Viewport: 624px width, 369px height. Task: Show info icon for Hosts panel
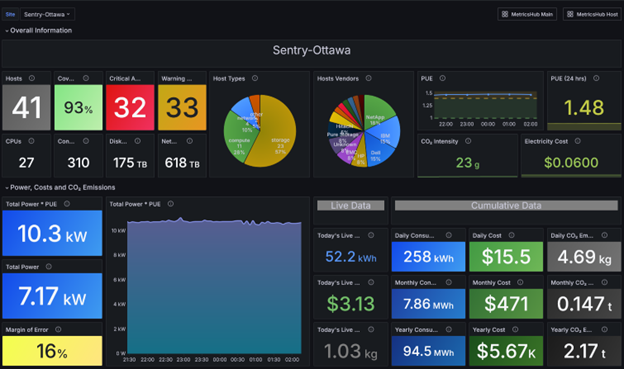tap(32, 78)
